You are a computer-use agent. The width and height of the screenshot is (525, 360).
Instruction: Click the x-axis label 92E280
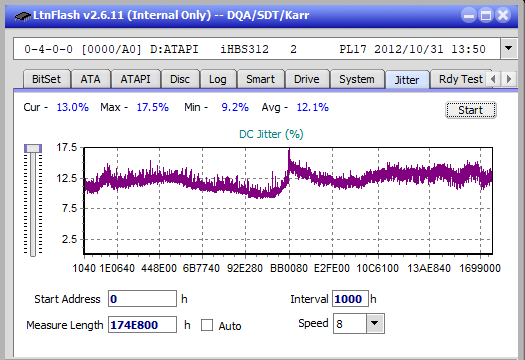245,268
